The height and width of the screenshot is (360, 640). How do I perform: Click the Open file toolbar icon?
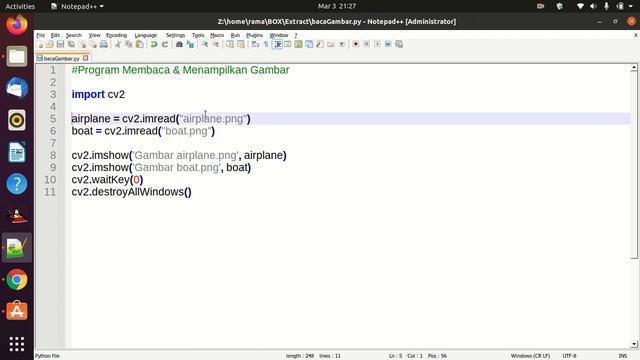point(49,44)
